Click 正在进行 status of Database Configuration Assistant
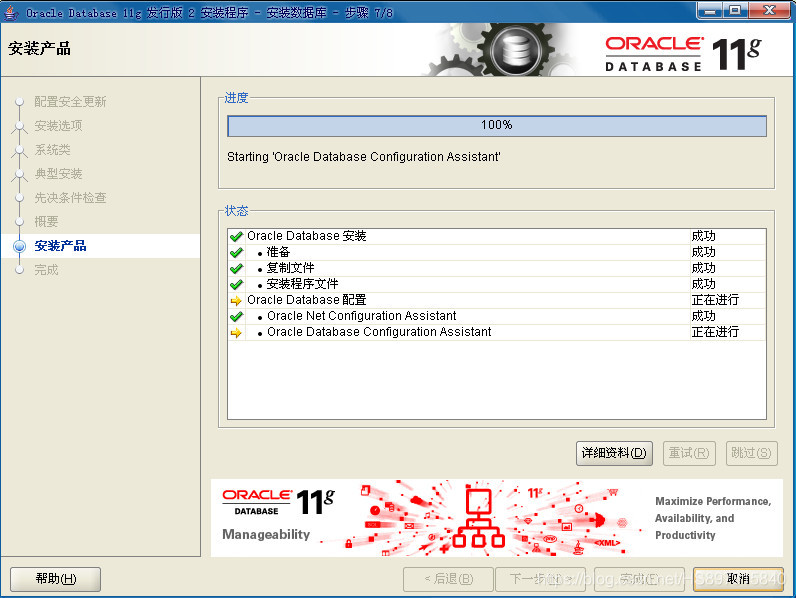Screen dimensions: 796x598 [x=715, y=332]
